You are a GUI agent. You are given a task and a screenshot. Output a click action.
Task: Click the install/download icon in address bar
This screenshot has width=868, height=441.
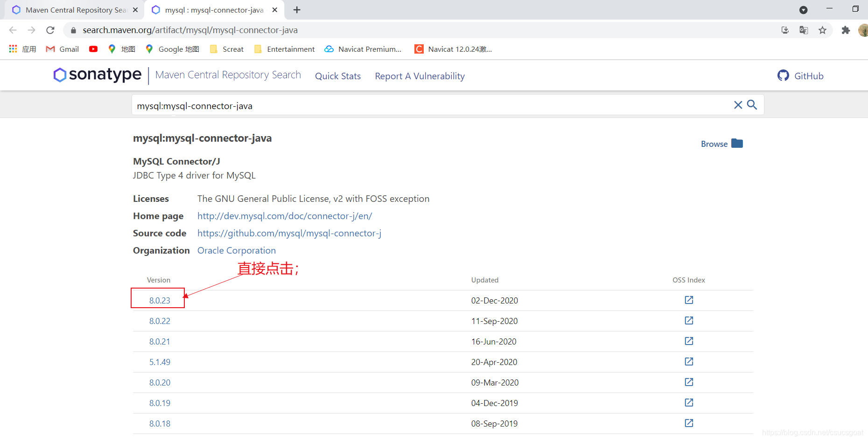point(785,30)
